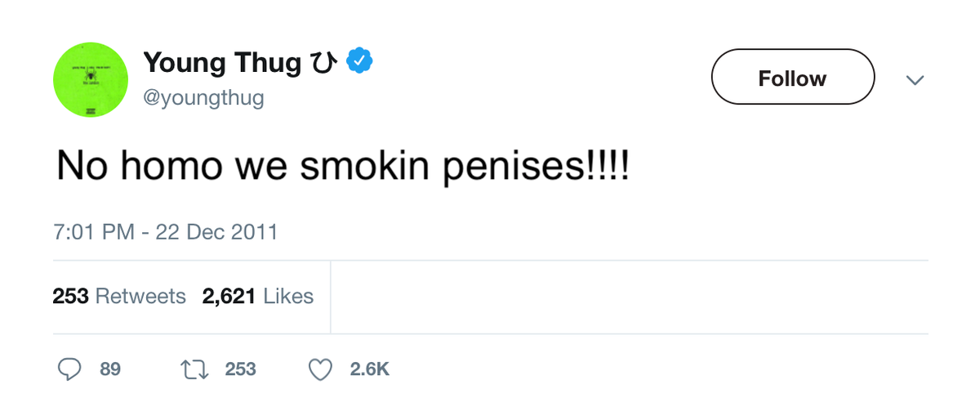View the 253 Retweets list
The height and width of the screenshot is (416, 980).
coord(119,296)
